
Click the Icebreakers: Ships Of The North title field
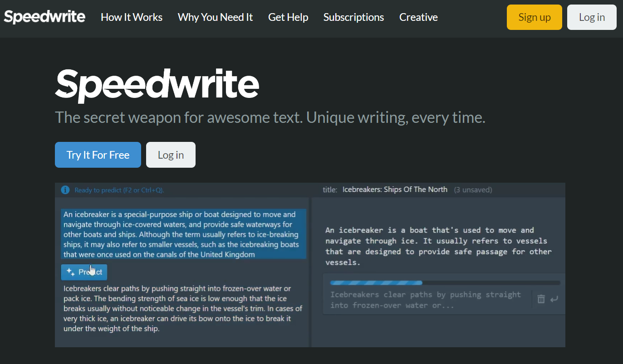click(x=395, y=189)
